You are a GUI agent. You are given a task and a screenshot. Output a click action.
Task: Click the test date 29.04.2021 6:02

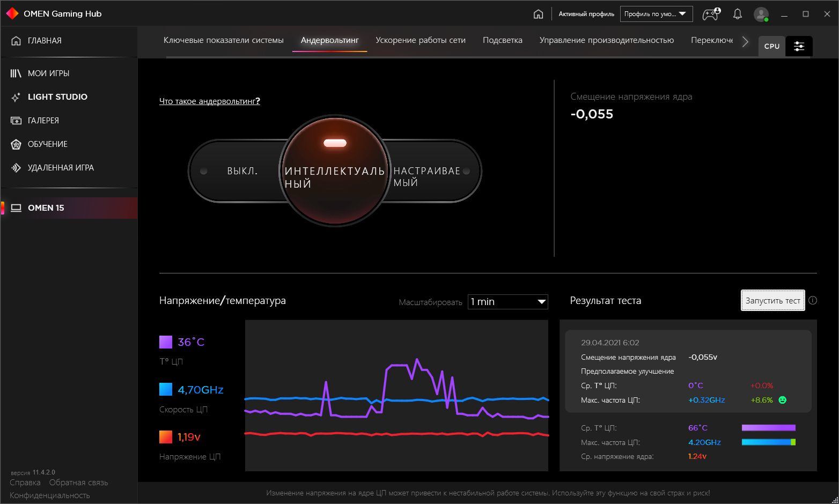[610, 343]
